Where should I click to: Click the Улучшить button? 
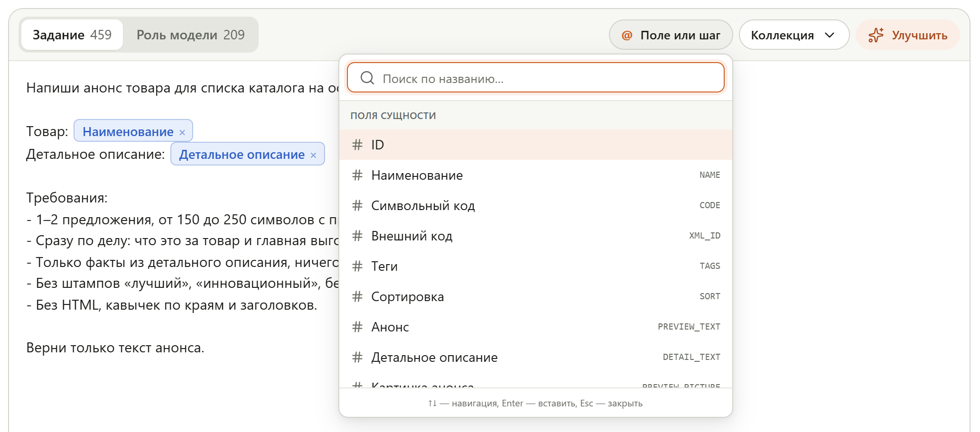point(907,35)
